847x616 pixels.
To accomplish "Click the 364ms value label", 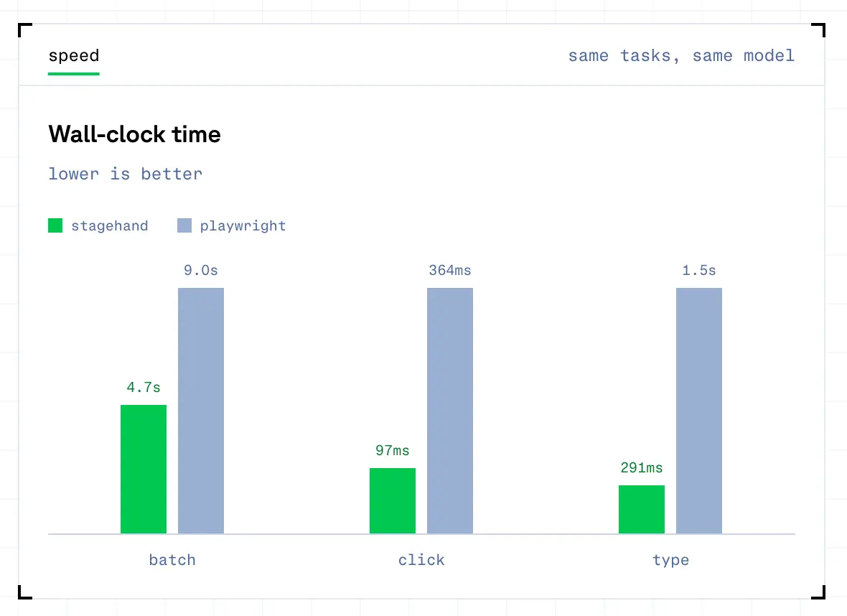I will pyautogui.click(x=450, y=270).
